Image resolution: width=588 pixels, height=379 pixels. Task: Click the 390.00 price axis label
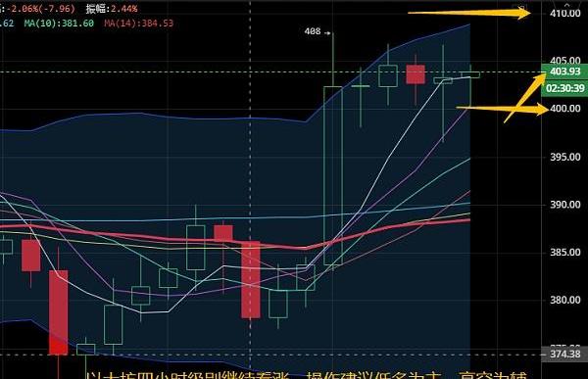565,205
